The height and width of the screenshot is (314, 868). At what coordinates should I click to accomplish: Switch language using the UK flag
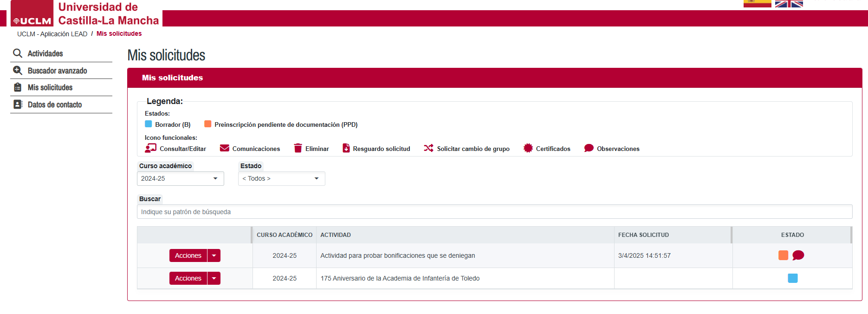coord(789,4)
